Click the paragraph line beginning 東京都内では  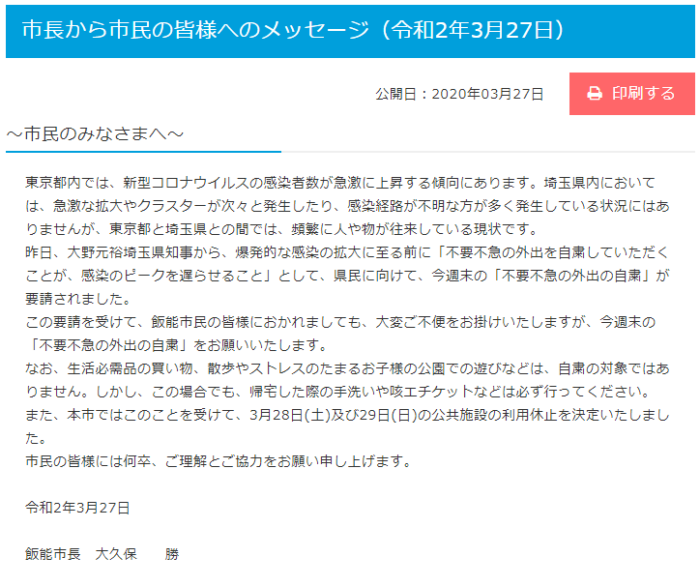(x=340, y=183)
